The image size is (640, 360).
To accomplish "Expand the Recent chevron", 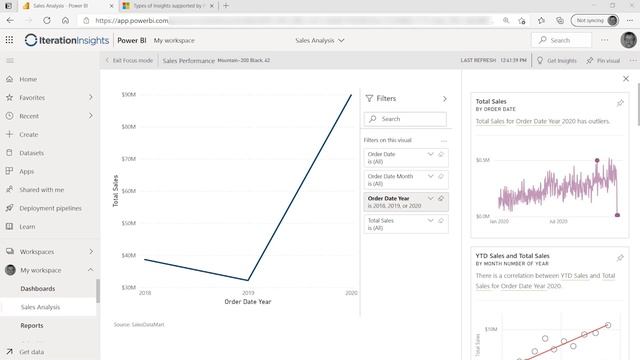I will pos(91,116).
